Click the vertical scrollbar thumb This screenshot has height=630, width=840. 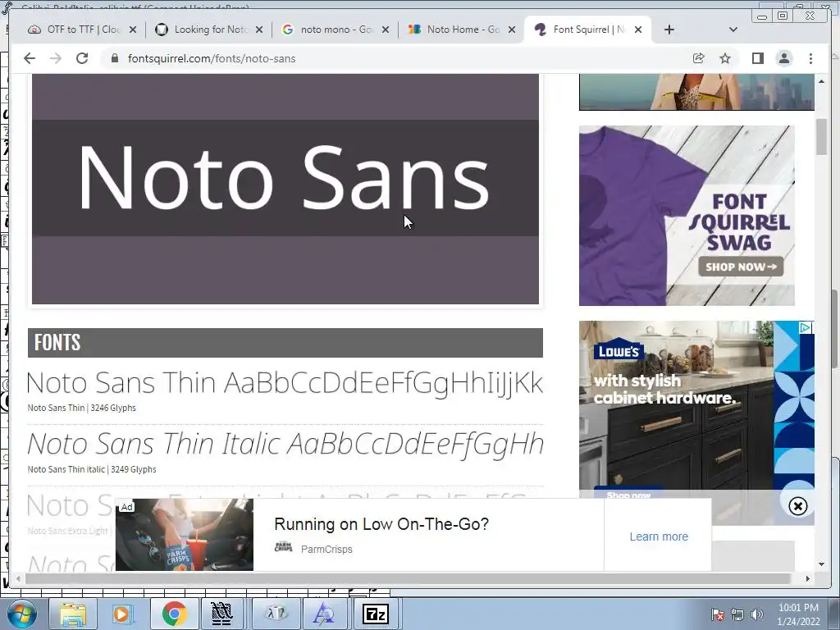(822, 137)
